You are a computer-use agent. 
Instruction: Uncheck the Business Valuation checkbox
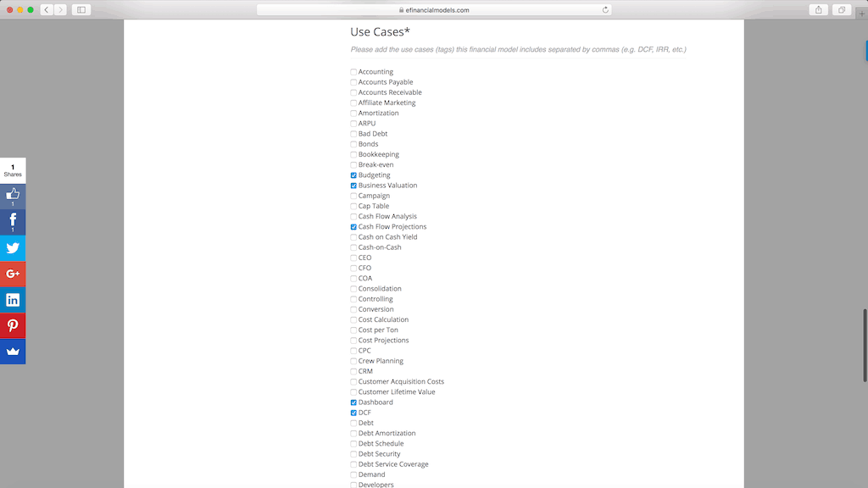tap(353, 186)
